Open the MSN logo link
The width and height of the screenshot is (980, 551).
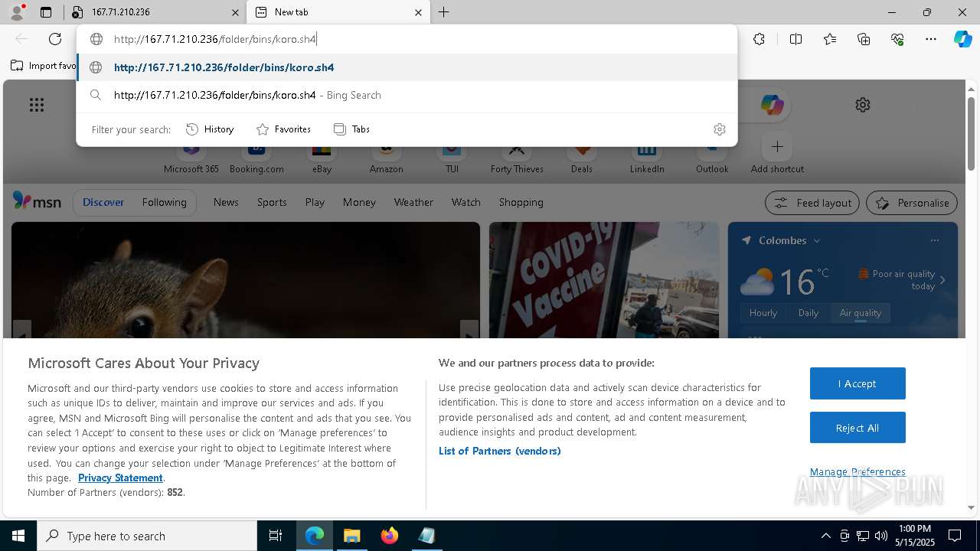[37, 202]
